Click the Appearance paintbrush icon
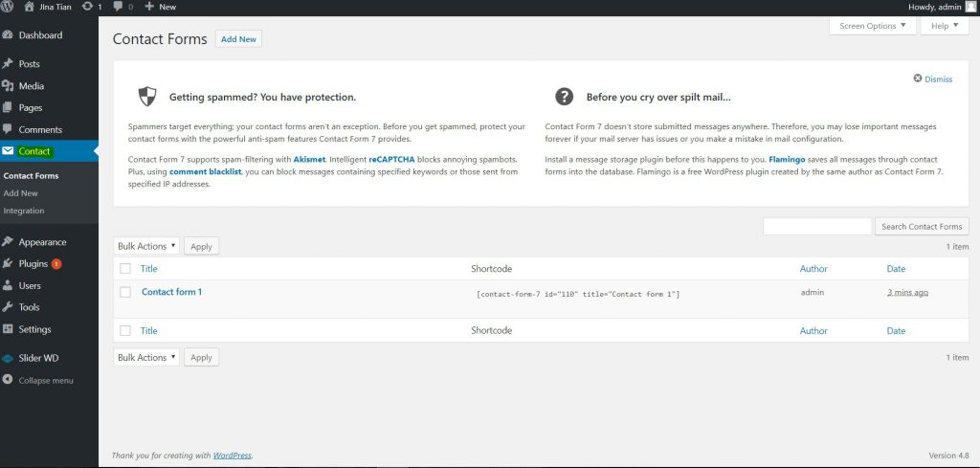980x468 pixels. click(x=8, y=242)
